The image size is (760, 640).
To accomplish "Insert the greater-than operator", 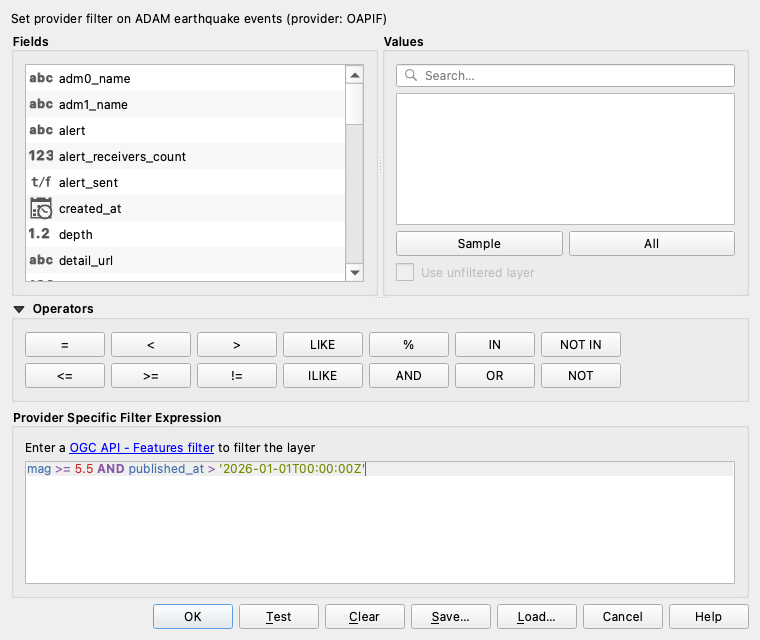I will (237, 345).
